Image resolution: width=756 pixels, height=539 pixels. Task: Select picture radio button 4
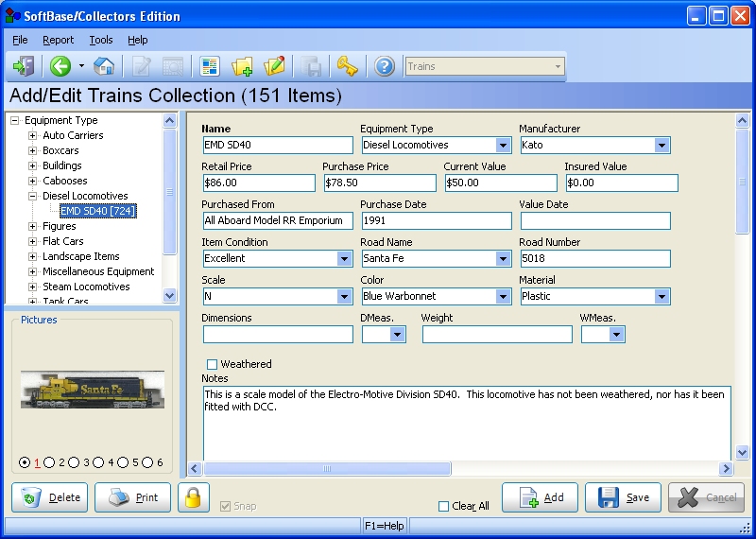pyautogui.click(x=98, y=462)
